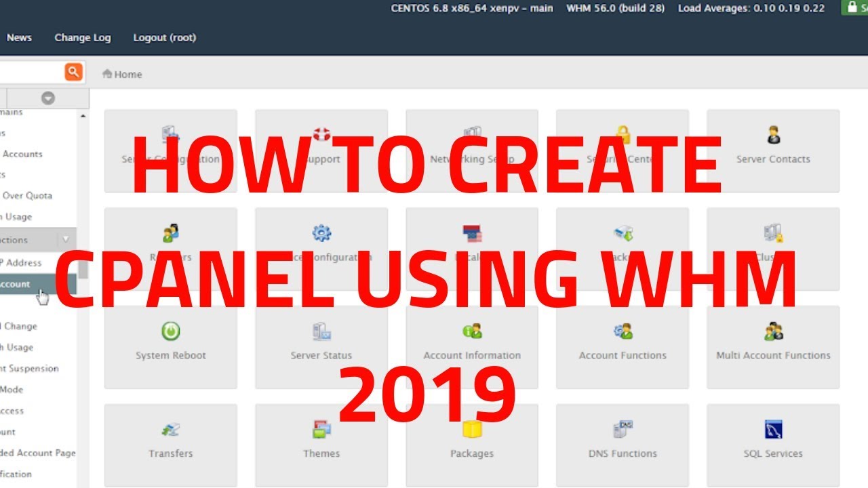
Task: Open the Service Configuration gear tile
Action: pyautogui.click(x=321, y=249)
